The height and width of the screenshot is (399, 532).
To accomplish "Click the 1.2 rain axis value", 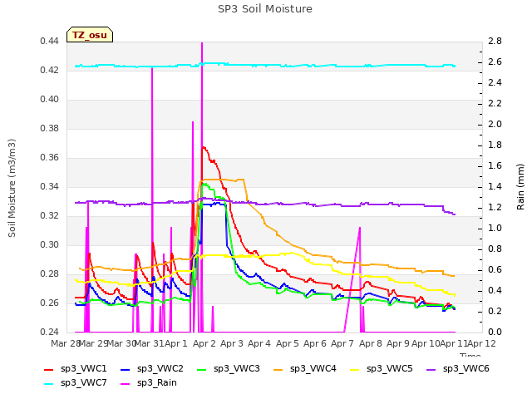I will pyautogui.click(x=495, y=207).
